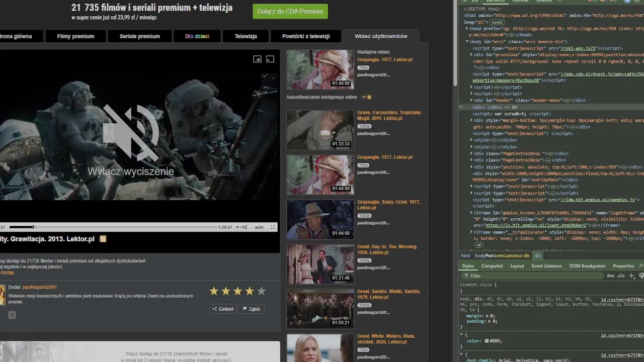Rate the video with the fourth star

(x=250, y=291)
